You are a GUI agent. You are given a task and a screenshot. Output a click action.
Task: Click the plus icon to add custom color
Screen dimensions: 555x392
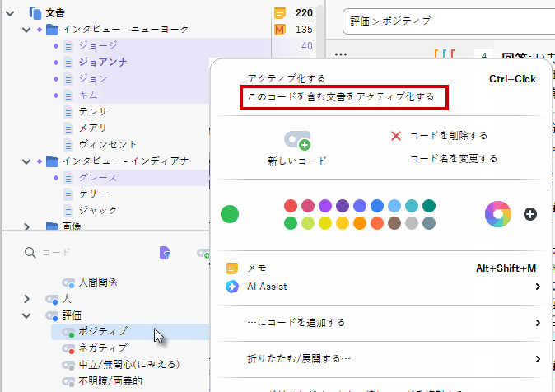[x=530, y=214]
